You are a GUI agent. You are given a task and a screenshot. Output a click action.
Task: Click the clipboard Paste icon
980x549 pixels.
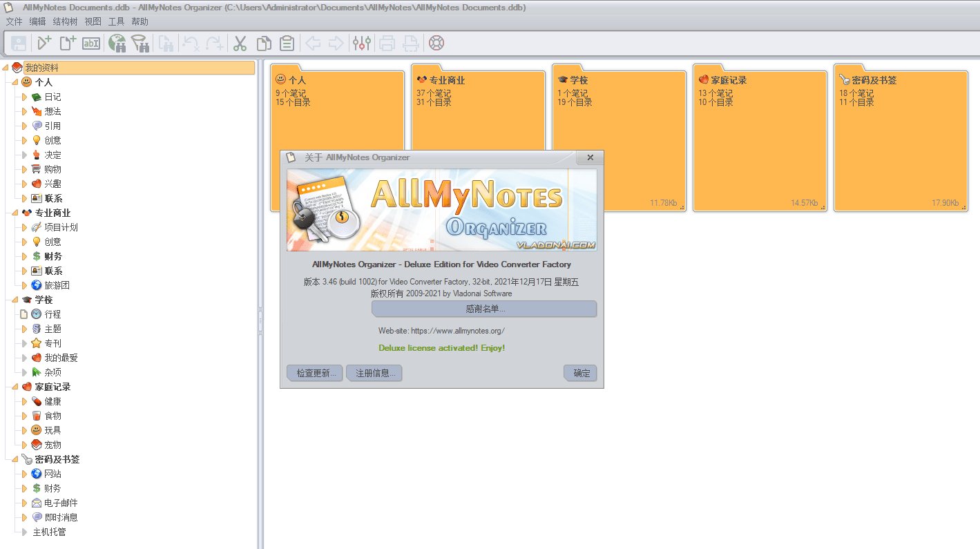(287, 44)
